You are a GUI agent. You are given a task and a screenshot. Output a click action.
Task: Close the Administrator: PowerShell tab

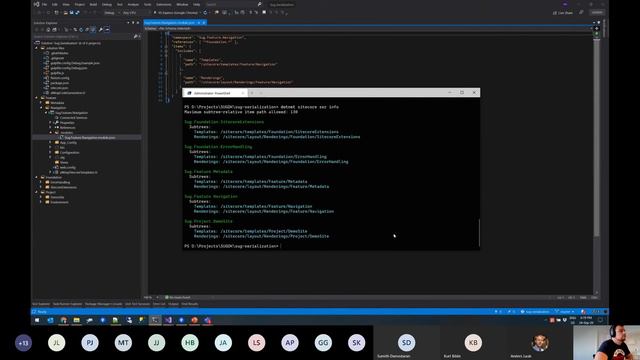[243, 93]
